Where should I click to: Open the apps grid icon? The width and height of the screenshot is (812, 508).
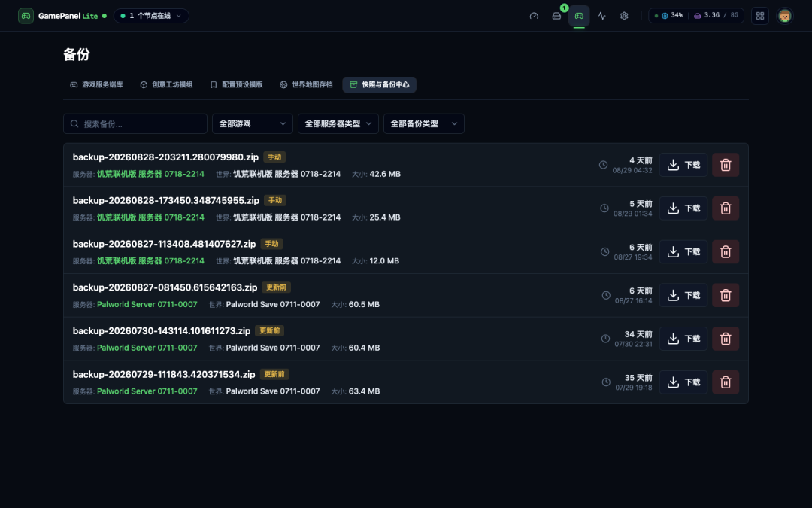759,16
